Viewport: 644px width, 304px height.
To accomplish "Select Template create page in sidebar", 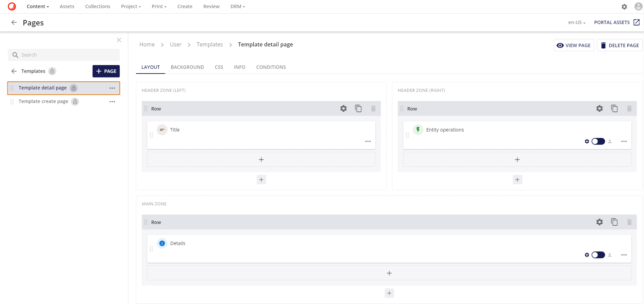I will point(43,101).
